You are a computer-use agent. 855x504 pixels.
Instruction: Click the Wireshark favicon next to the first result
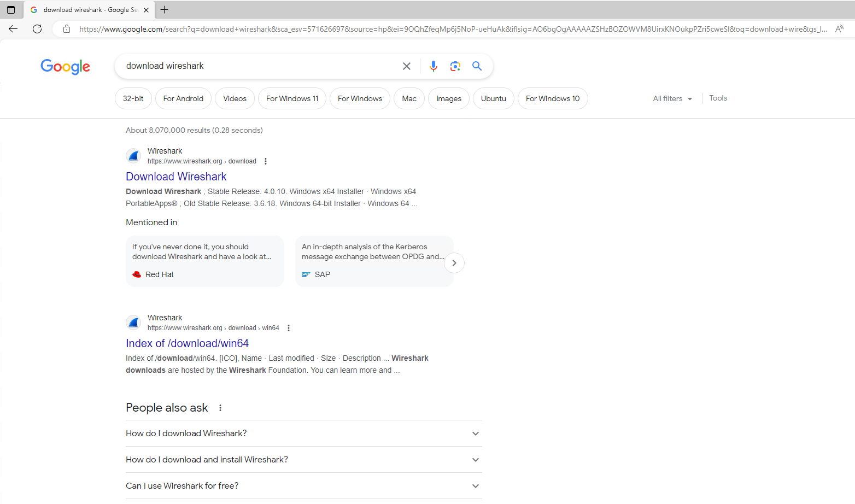click(x=133, y=155)
